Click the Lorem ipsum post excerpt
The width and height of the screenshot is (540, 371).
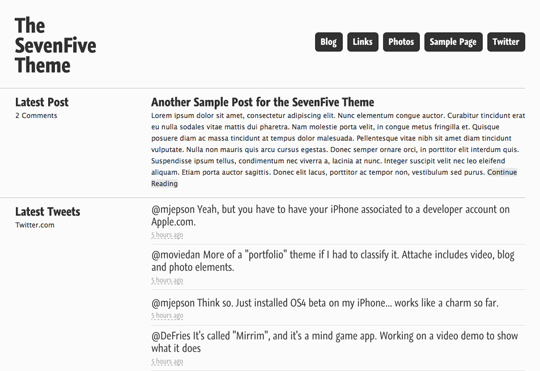click(338, 150)
